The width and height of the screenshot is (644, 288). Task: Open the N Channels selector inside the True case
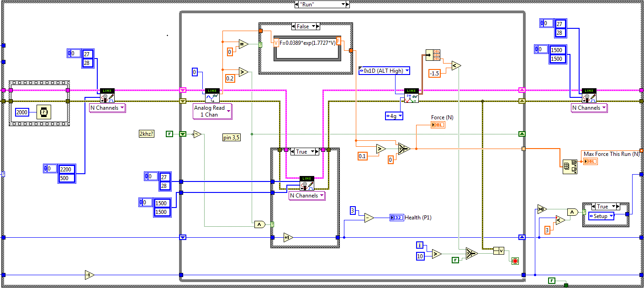coord(307,195)
